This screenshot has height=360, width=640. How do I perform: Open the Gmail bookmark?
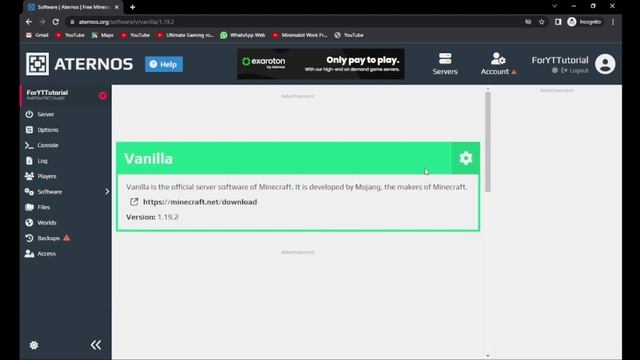pos(37,35)
